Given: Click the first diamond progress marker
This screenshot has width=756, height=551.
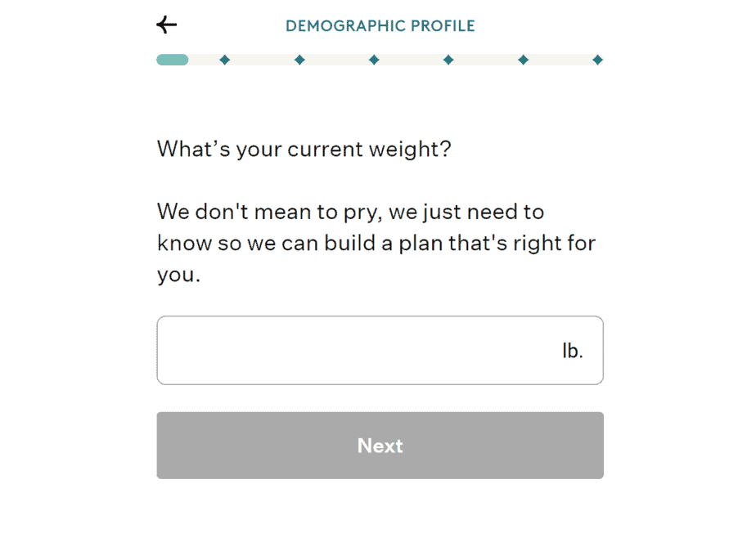Looking at the screenshot, I should [225, 60].
